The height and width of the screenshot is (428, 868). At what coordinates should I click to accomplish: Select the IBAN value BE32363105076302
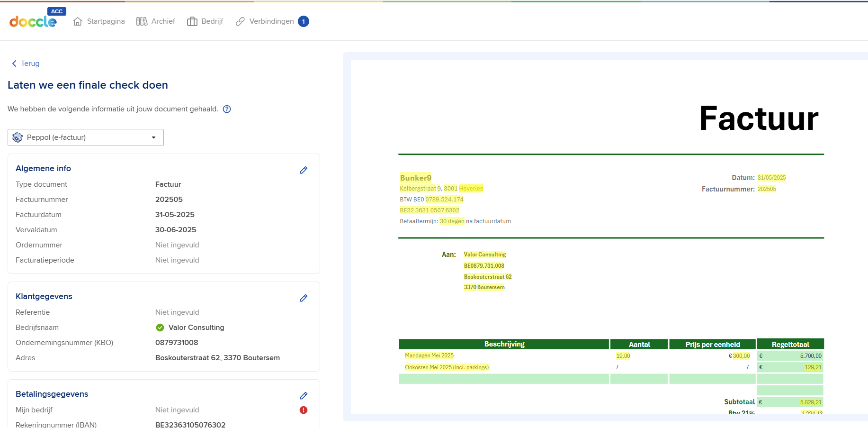click(190, 425)
